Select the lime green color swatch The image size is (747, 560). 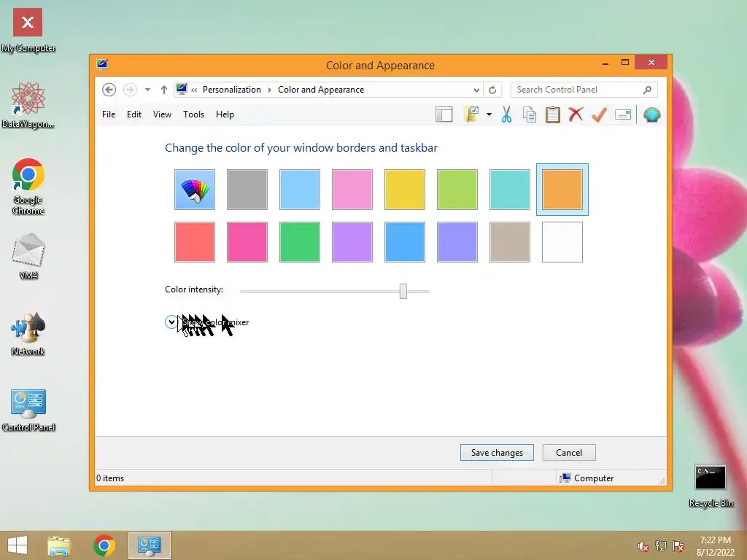coord(457,190)
